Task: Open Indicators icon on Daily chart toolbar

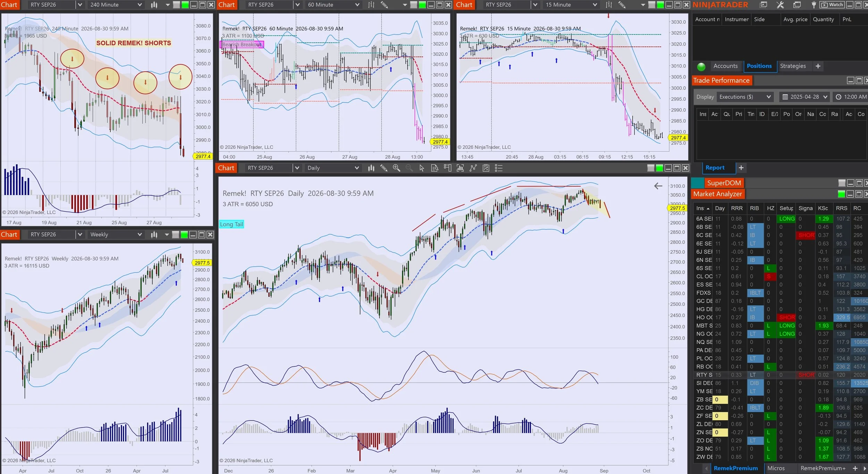Action: [460, 168]
